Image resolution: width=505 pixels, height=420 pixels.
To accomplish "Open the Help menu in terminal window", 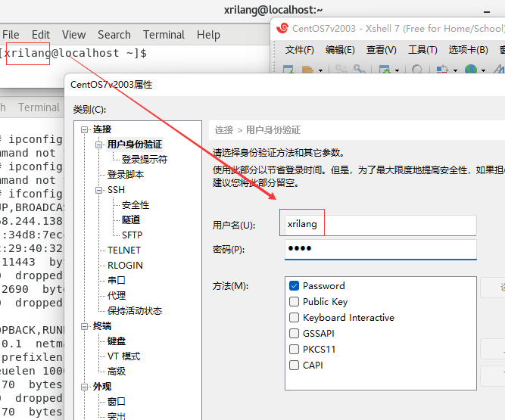I will (x=208, y=35).
